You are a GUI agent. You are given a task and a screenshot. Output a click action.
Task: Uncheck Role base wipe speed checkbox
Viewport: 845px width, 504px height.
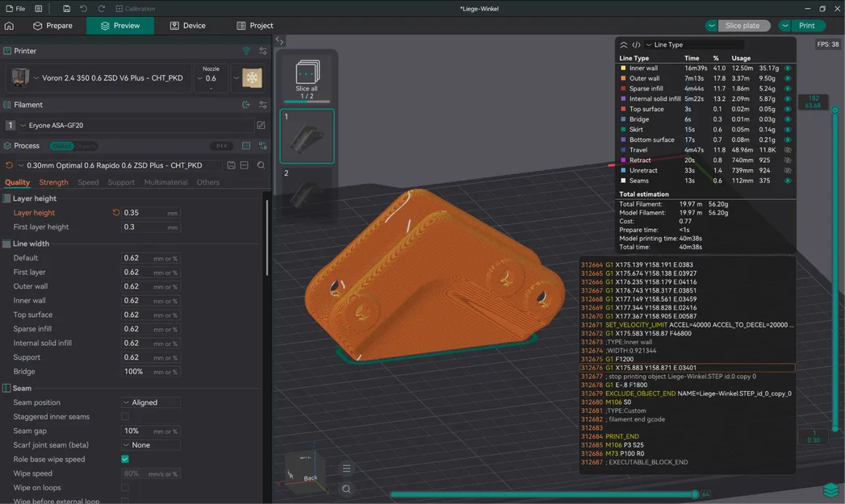[125, 459]
